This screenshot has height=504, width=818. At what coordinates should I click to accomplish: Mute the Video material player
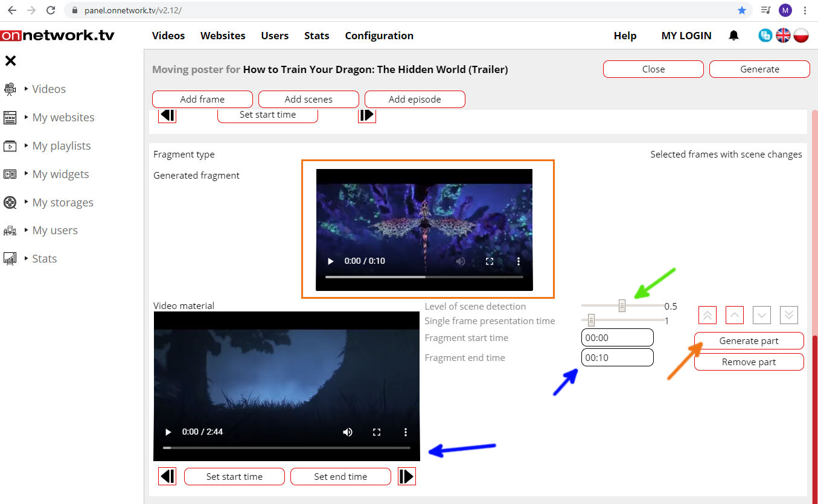point(348,432)
